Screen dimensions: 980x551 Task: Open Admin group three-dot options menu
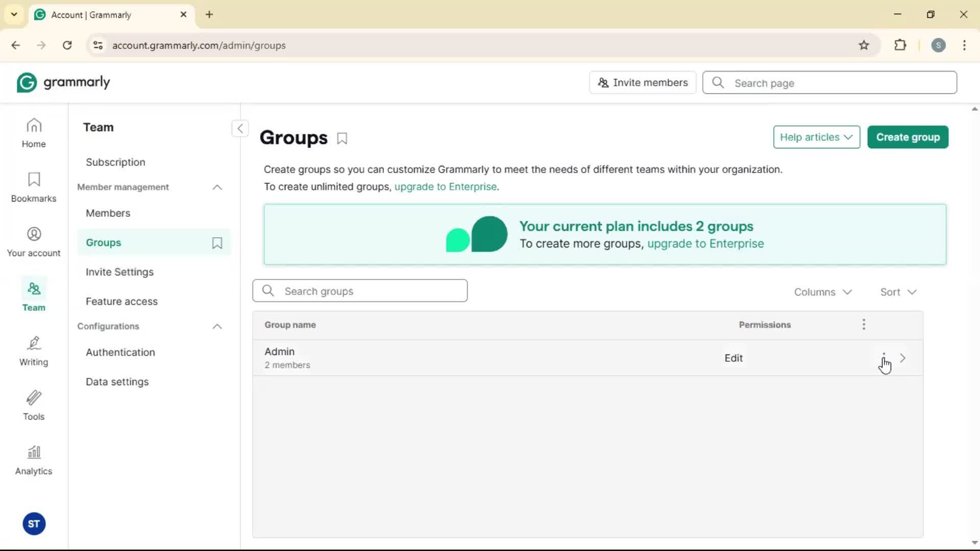pyautogui.click(x=884, y=358)
